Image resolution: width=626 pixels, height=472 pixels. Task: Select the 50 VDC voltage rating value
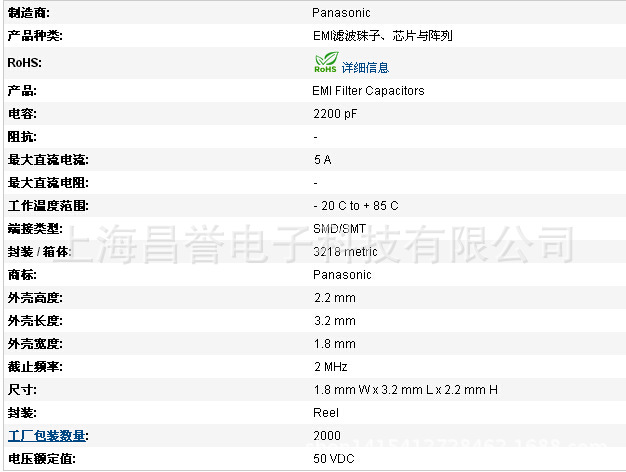tap(334, 459)
